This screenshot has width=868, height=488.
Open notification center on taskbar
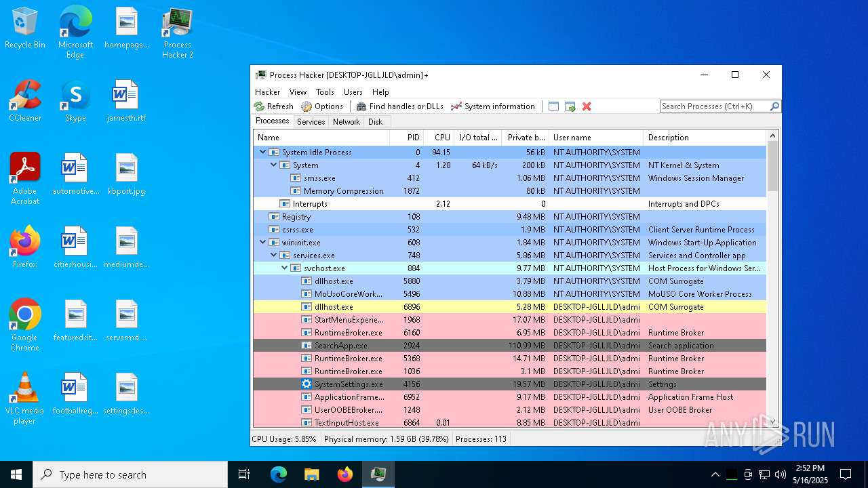(x=846, y=474)
